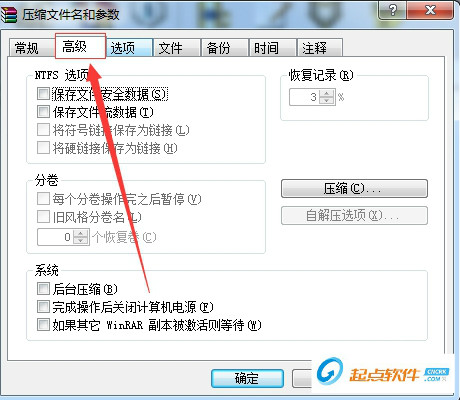Select the 时间 tab
Image resolution: width=460 pixels, height=400 pixels.
(273, 48)
